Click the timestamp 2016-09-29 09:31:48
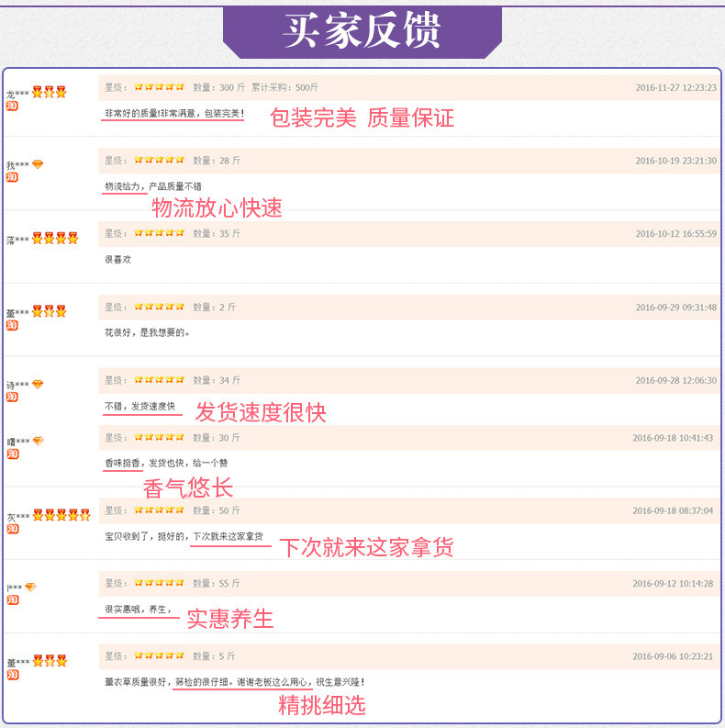The image size is (725, 728). [675, 308]
